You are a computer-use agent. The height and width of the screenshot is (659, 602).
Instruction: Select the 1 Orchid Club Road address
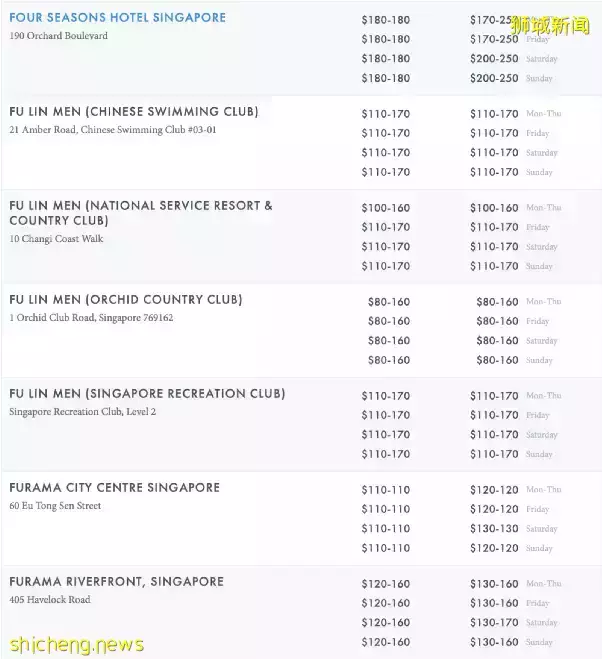point(91,318)
